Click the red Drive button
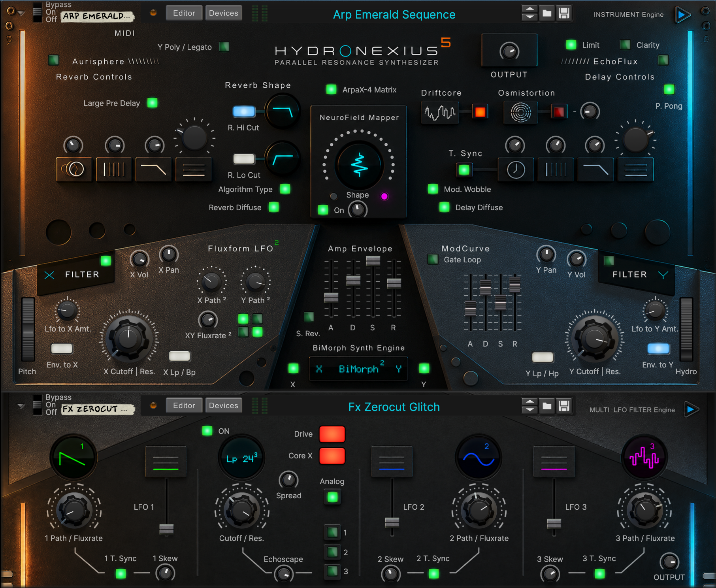This screenshot has width=716, height=588. [x=332, y=434]
